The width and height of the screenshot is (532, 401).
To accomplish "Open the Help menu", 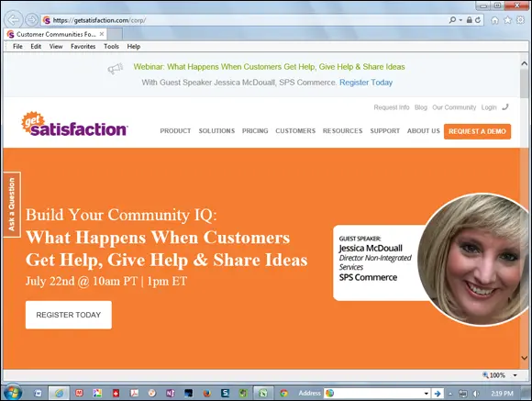I will click(x=134, y=47).
